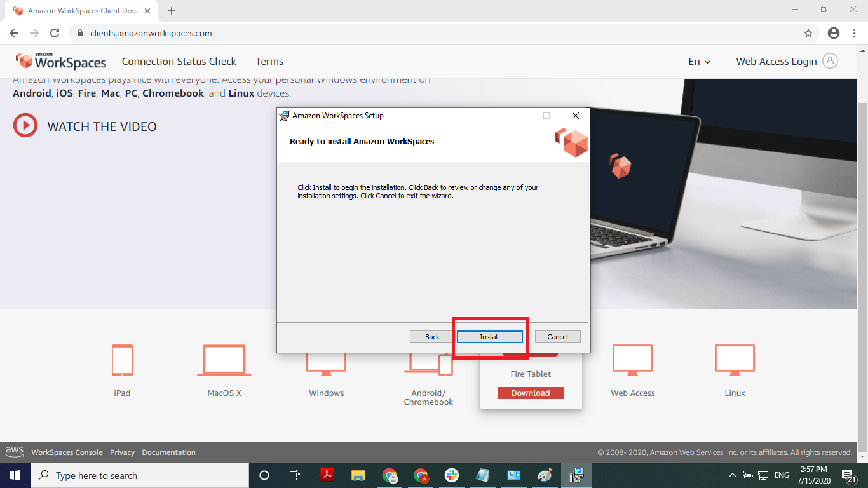Click the battery icon in the system tray
The width and height of the screenshot is (868, 488).
click(x=748, y=475)
